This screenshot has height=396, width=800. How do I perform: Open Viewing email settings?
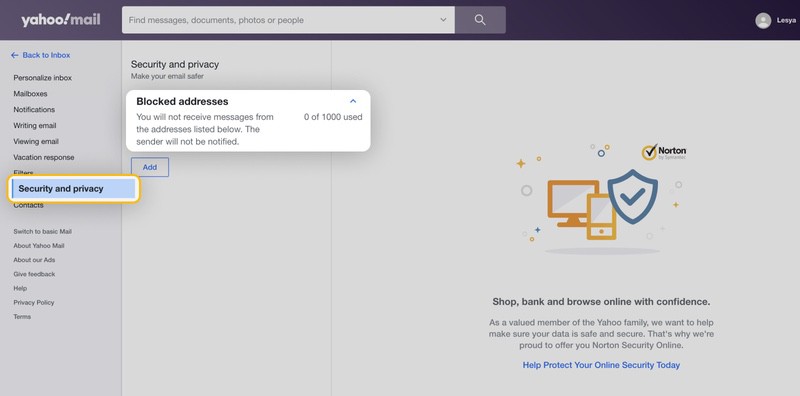[x=36, y=141]
